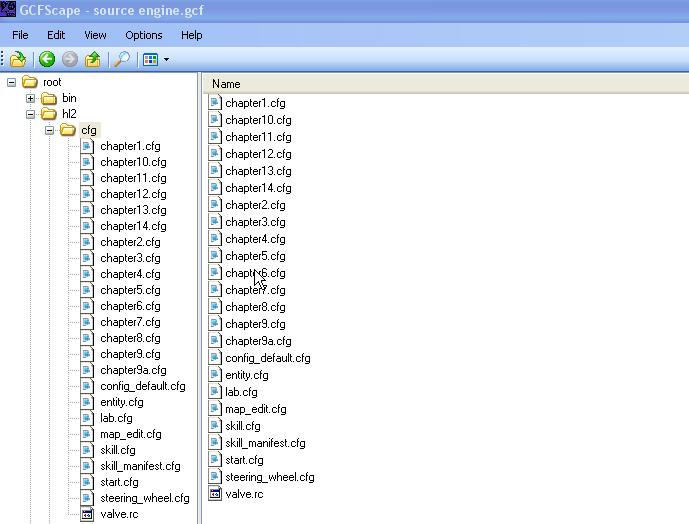Select chapter10.cfg in the file list
Image resolution: width=689 pixels, height=524 pixels.
[258, 120]
